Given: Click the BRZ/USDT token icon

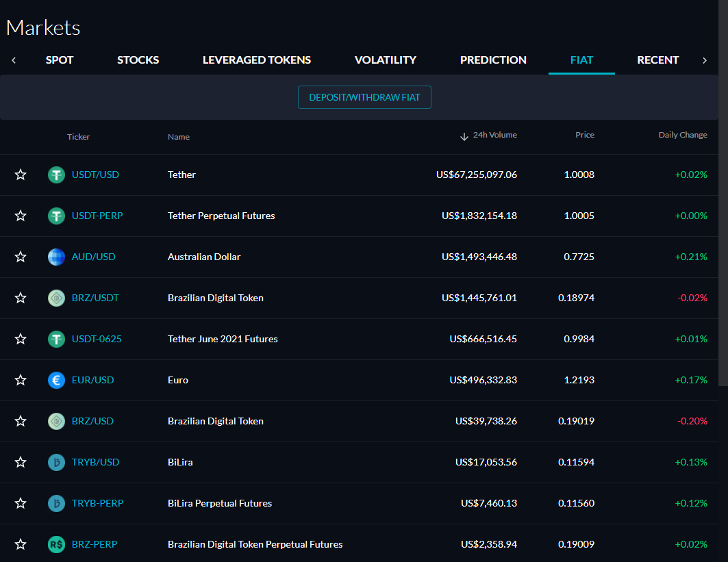Looking at the screenshot, I should click(56, 298).
